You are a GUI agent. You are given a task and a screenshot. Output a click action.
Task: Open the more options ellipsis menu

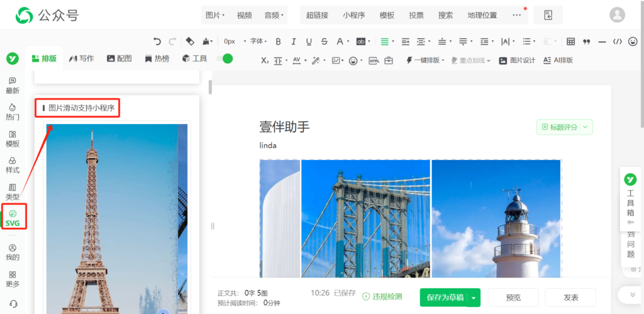(517, 15)
